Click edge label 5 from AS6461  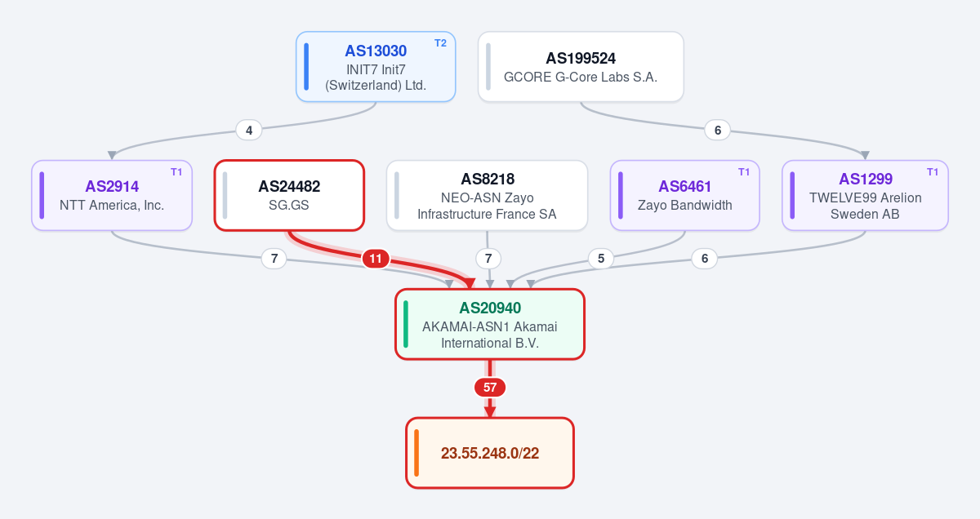[601, 259]
